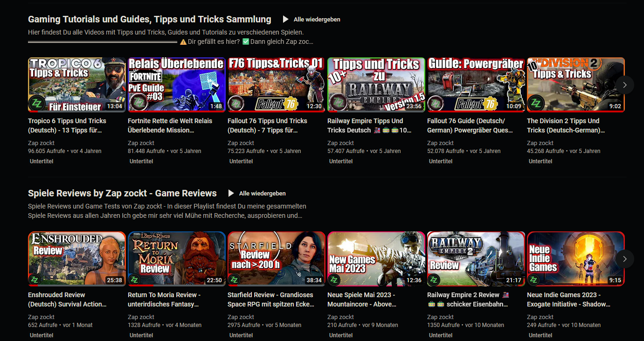Click next arrow on Spiele Reviews row

click(624, 259)
